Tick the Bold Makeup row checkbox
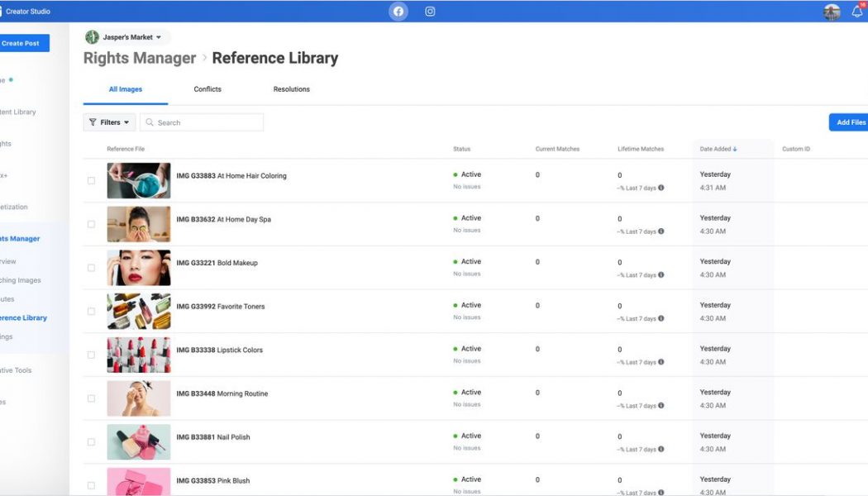This screenshot has height=496, width=868. (91, 268)
